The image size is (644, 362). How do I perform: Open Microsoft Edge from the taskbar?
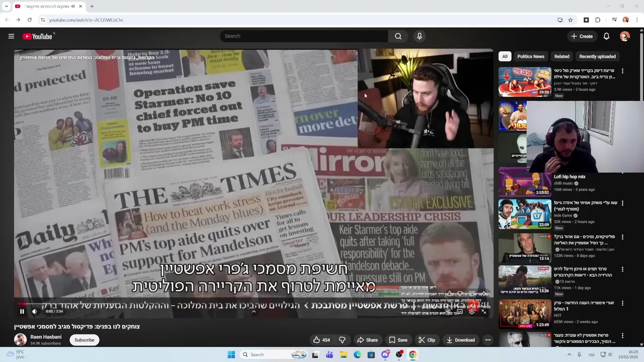[x=357, y=354]
